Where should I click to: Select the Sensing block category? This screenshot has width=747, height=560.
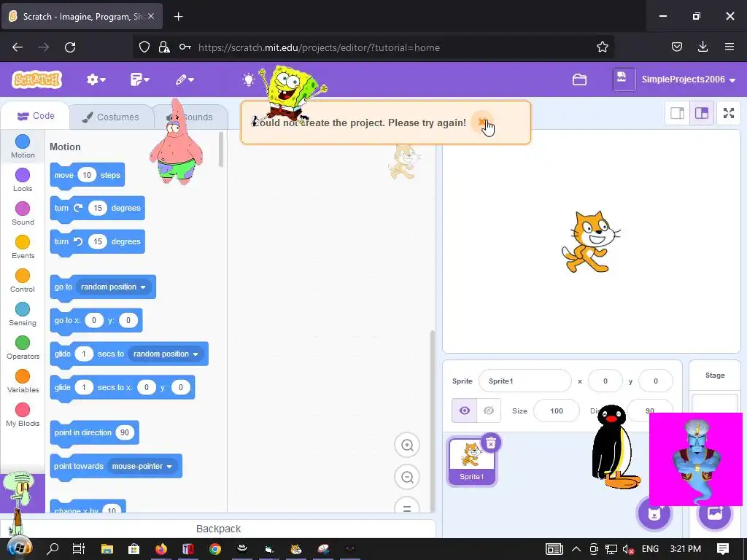[23, 314]
